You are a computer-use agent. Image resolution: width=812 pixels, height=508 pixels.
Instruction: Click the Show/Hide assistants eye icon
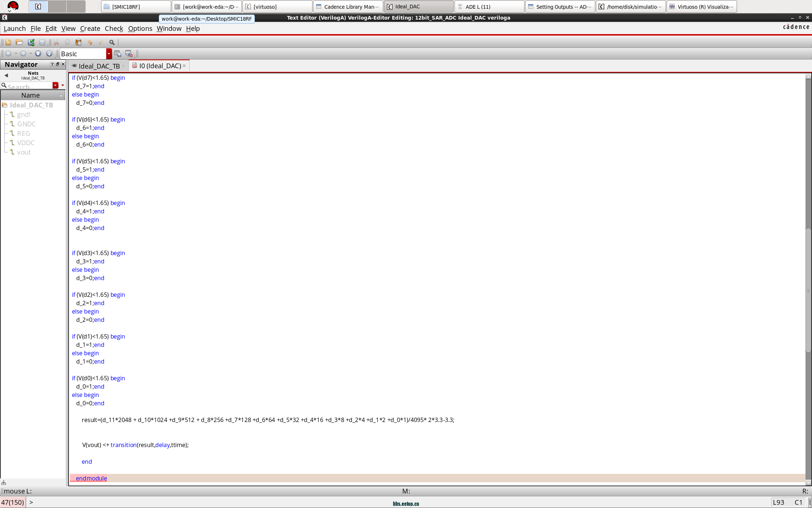129,54
